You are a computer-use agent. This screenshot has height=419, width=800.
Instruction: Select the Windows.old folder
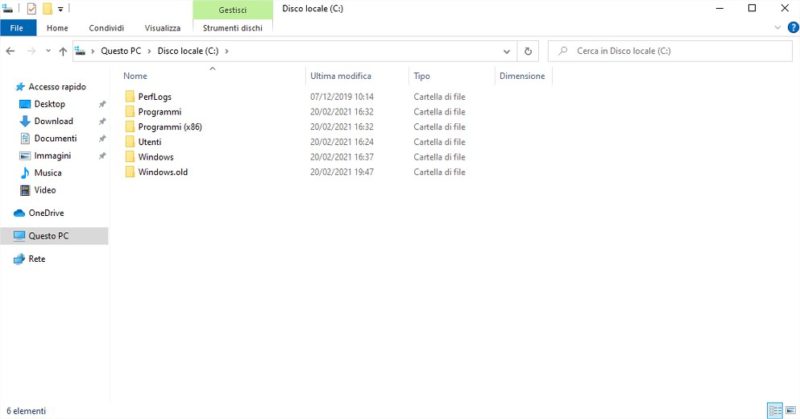click(x=162, y=172)
